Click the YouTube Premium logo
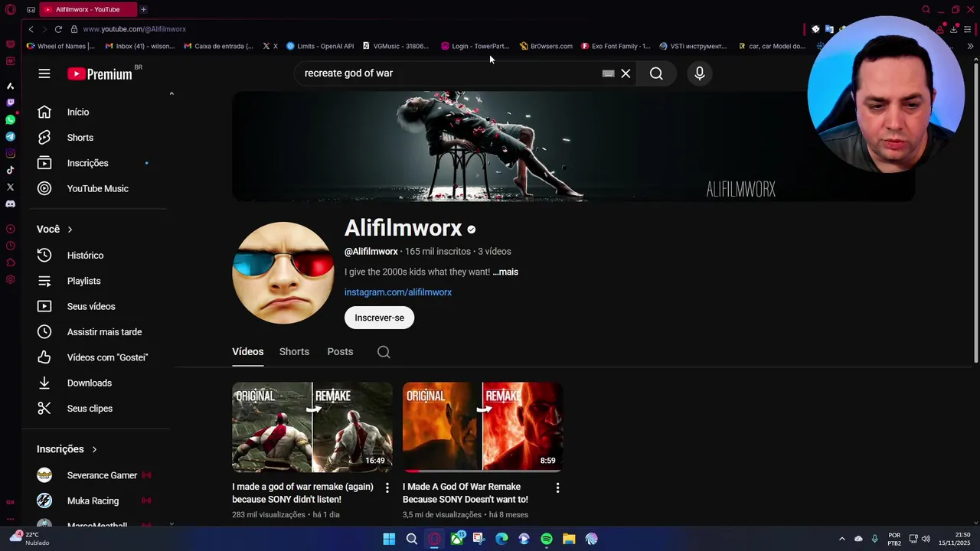The image size is (980, 551). [x=100, y=73]
